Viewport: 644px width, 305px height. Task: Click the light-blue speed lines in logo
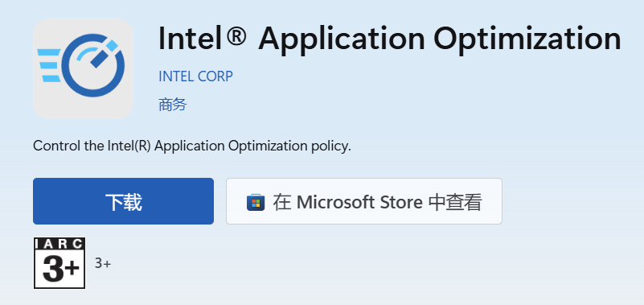point(49,65)
